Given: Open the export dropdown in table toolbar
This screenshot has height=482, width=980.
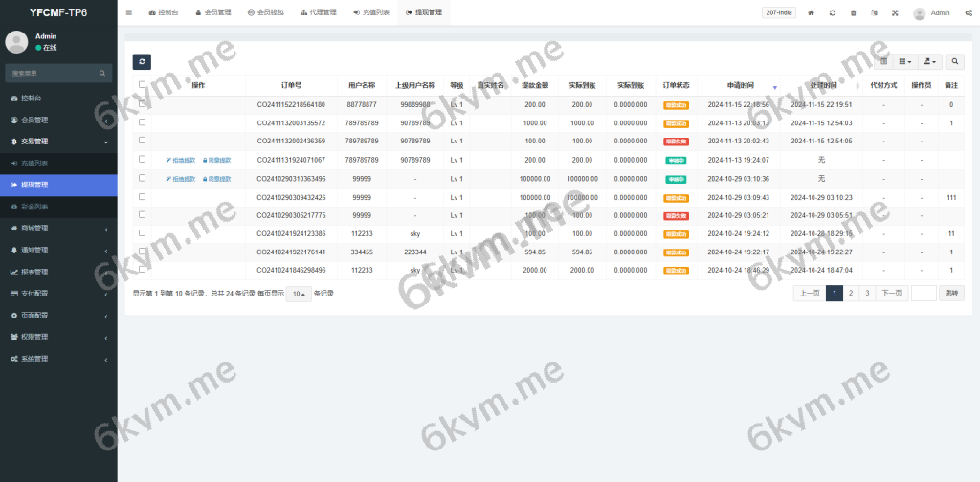Looking at the screenshot, I should (928, 61).
